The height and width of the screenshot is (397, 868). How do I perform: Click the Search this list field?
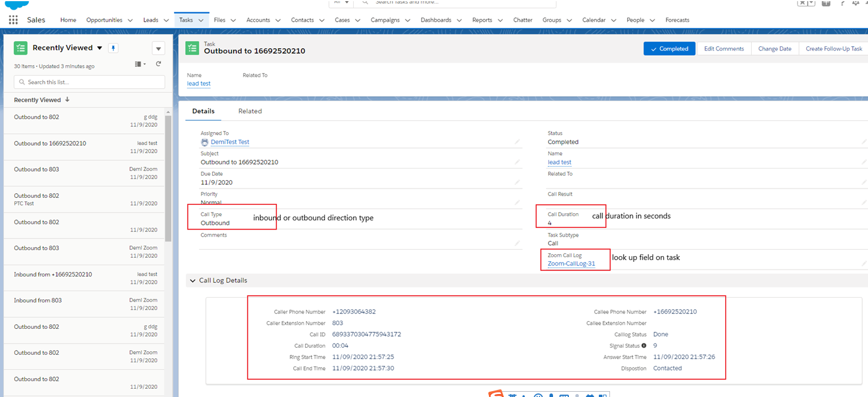(89, 82)
